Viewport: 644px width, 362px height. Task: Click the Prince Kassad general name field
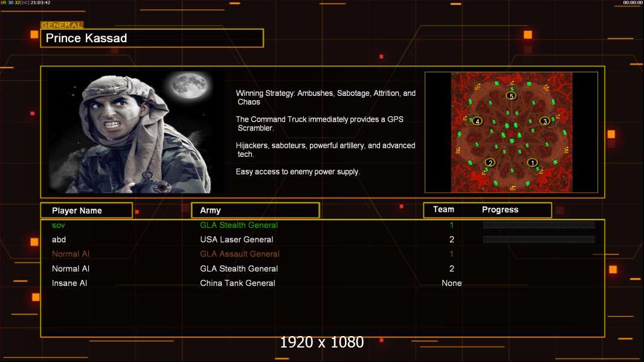tap(152, 38)
